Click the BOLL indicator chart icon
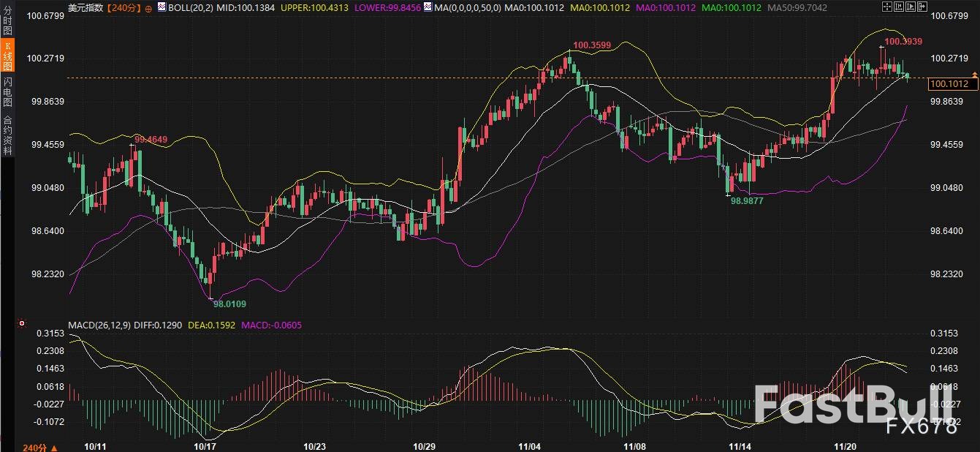This screenshot has height=452, width=980. click(x=162, y=7)
